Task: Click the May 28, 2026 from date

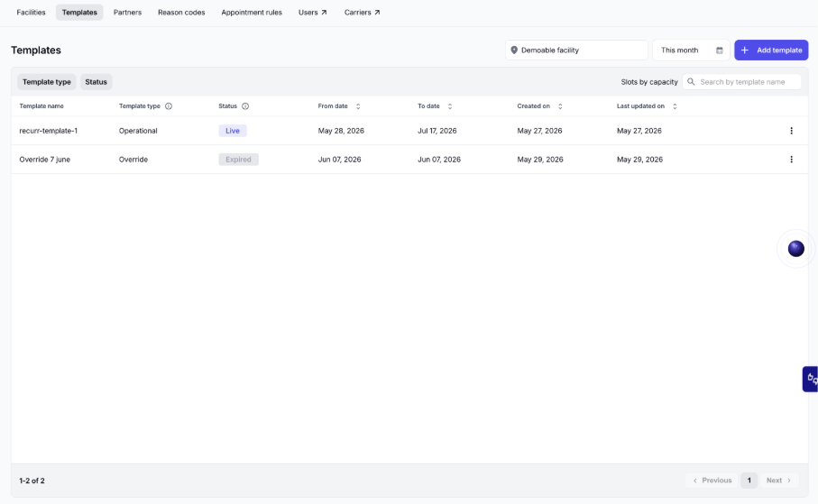Action: coord(341,131)
